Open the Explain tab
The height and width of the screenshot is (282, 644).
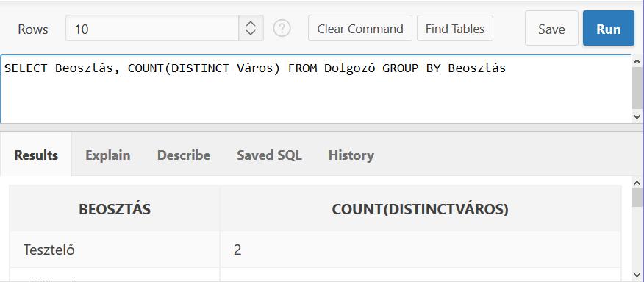107,155
